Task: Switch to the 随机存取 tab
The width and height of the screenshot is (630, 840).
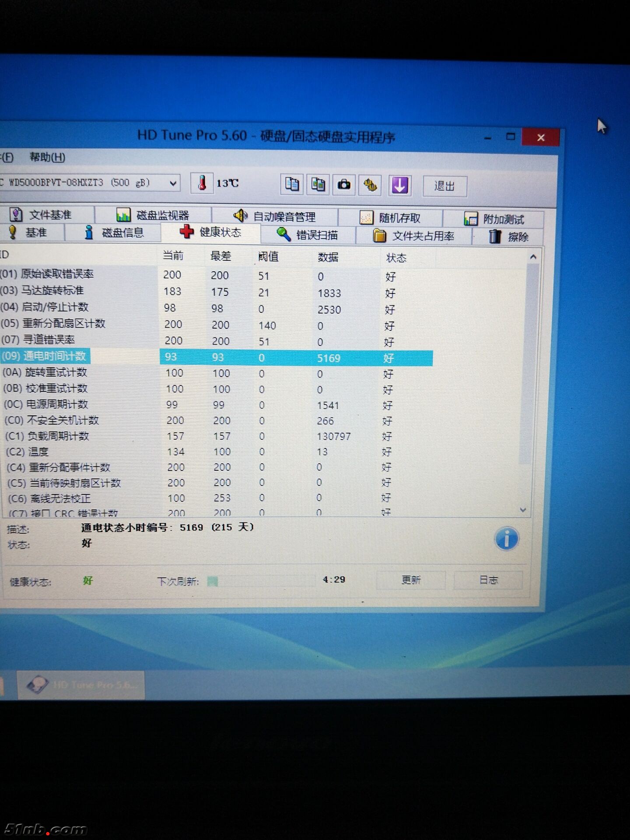Action: tap(390, 217)
